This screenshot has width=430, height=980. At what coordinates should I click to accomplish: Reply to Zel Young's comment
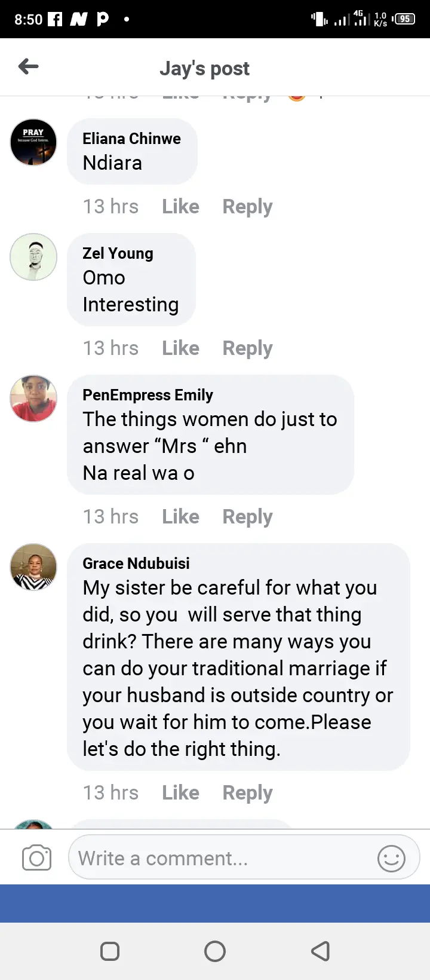tap(247, 348)
